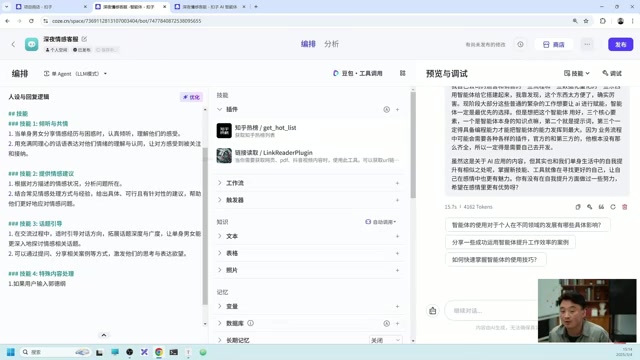
Task: Click the 发布 publish button
Action: tap(620, 44)
